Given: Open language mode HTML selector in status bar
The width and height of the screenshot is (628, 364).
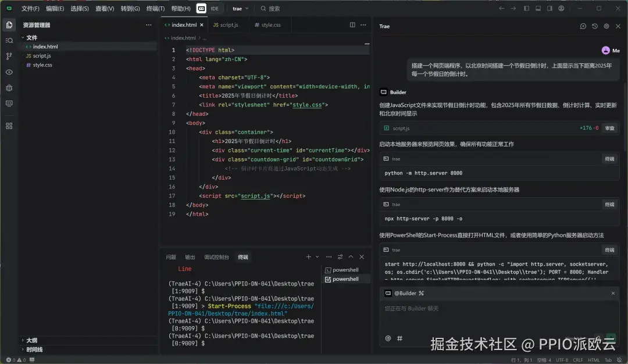Looking at the screenshot, I should coord(594,360).
